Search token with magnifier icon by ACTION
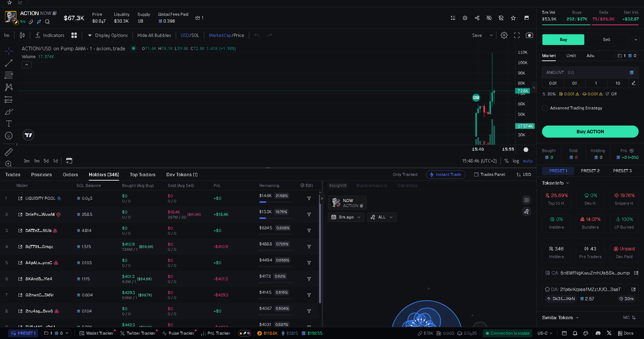This screenshot has width=644, height=339. pyautogui.click(x=47, y=22)
